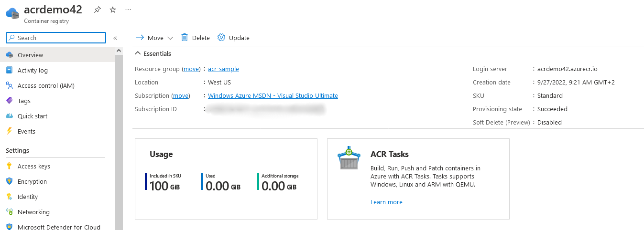The width and height of the screenshot is (644, 230).
Task: Click the Standard SKU value
Action: 550,95
